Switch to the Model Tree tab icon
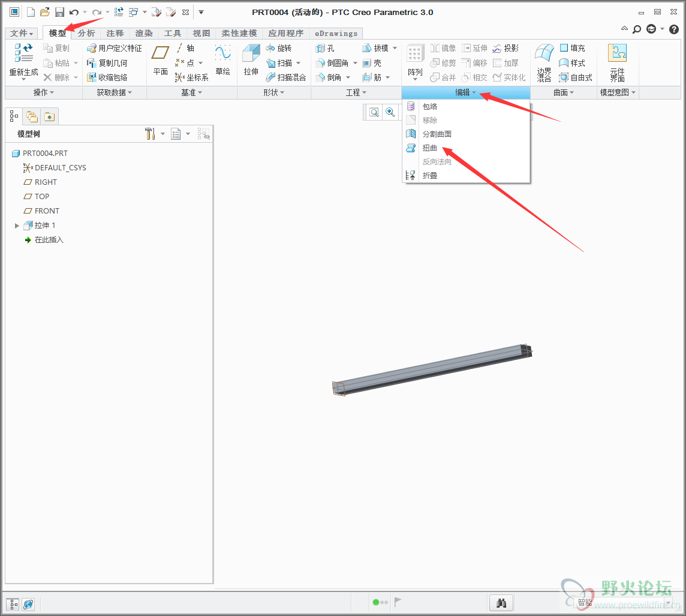 tap(14, 116)
